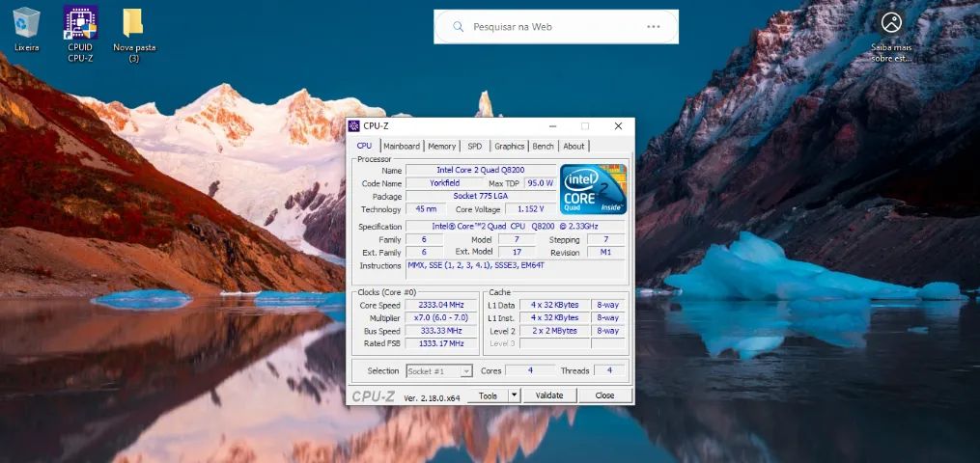Focus the Pesquisar na Web search field

click(x=555, y=27)
